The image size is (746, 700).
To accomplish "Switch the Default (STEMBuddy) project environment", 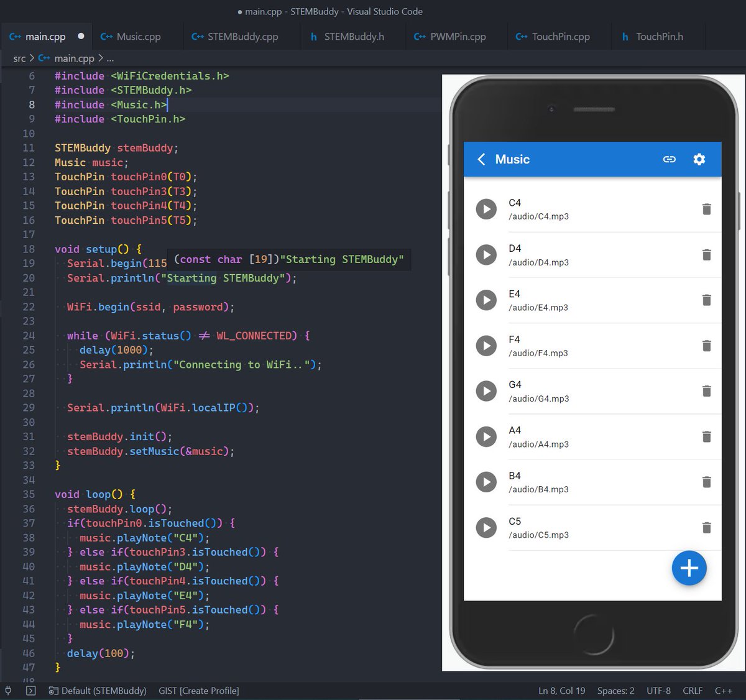I will [x=98, y=691].
